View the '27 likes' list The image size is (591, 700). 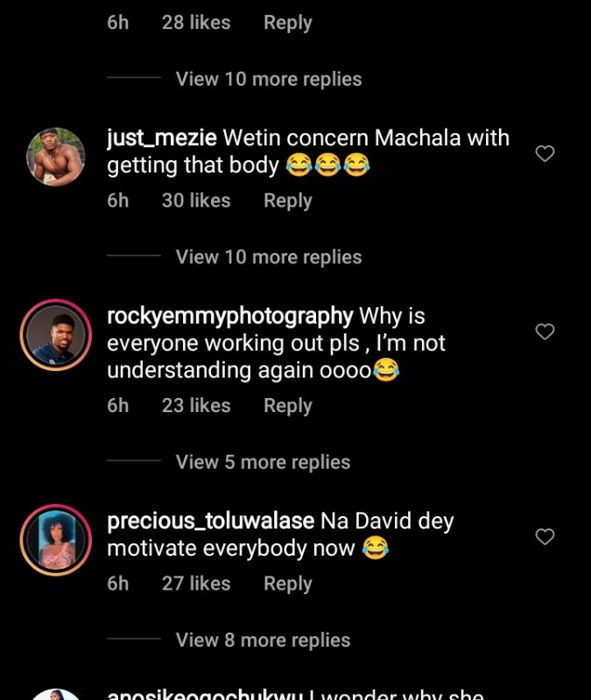[196, 584]
